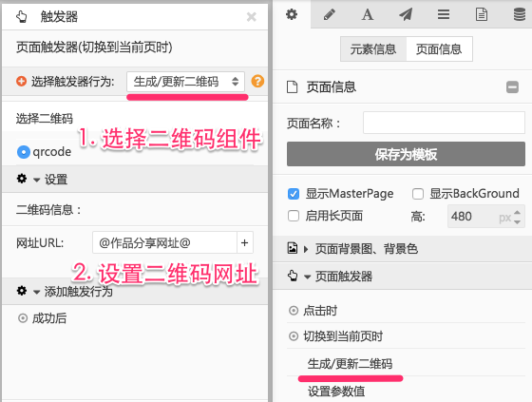Open the text 'A' font tab icon
The image size is (532, 402).
click(x=368, y=14)
